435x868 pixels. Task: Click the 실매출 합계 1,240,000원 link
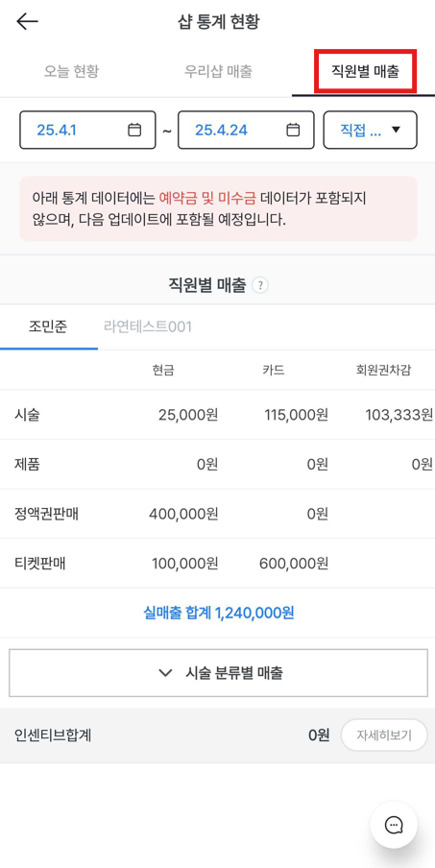[x=219, y=613]
